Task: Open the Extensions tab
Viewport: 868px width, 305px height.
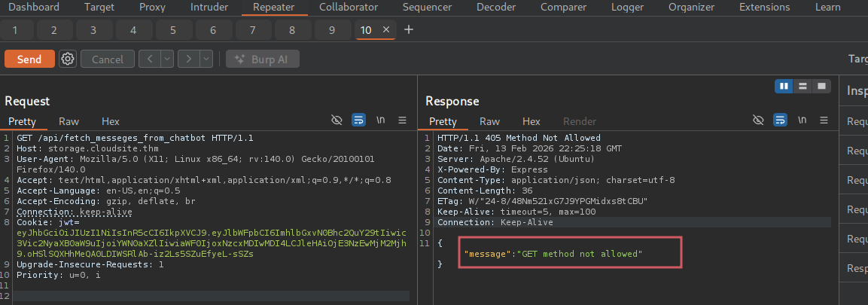Action: (764, 8)
